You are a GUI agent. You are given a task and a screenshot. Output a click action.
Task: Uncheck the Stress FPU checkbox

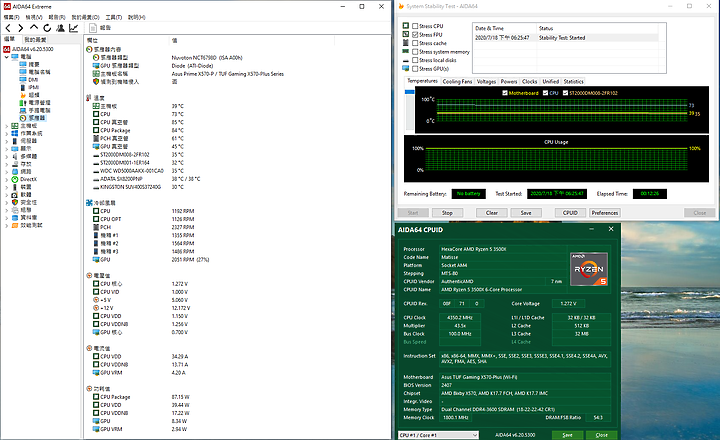[415, 34]
